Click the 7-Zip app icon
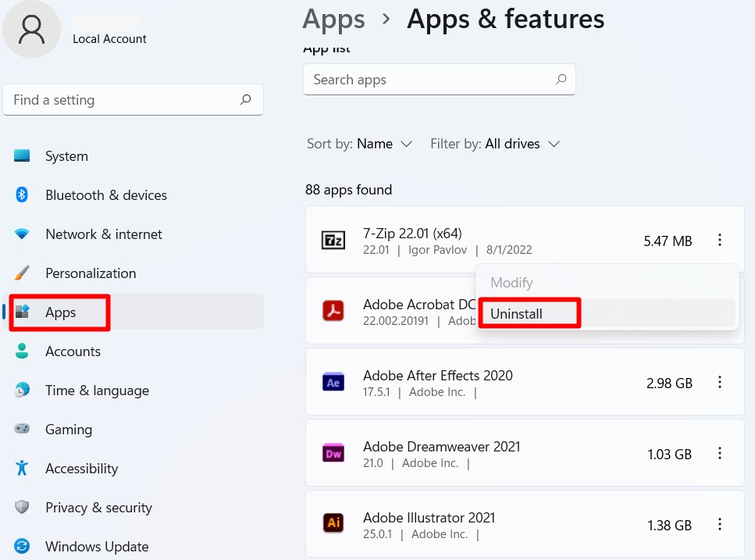 tap(333, 240)
